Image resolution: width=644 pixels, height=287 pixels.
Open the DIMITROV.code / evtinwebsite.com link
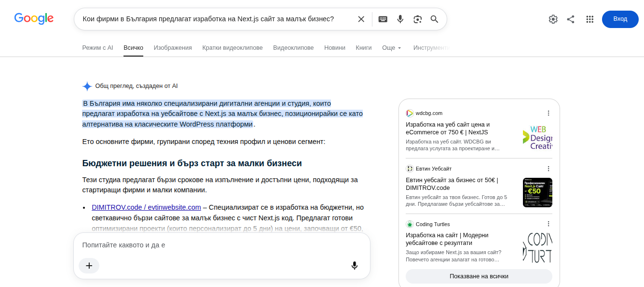pyautogui.click(x=146, y=207)
